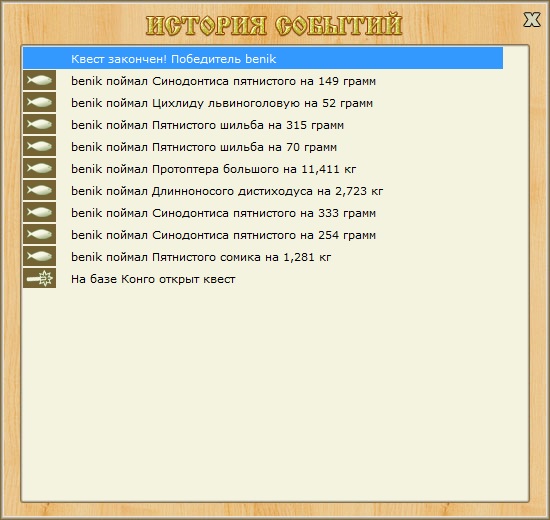This screenshot has width=550, height=520.
Task: Click fish icon beside Пятнистого сомика entry
Action: click(x=39, y=256)
